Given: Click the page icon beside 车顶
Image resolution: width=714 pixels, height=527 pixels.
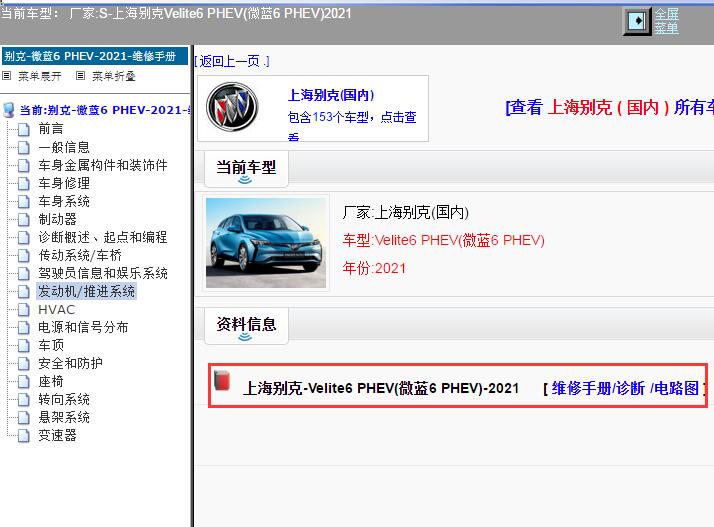Looking at the screenshot, I should 24,346.
